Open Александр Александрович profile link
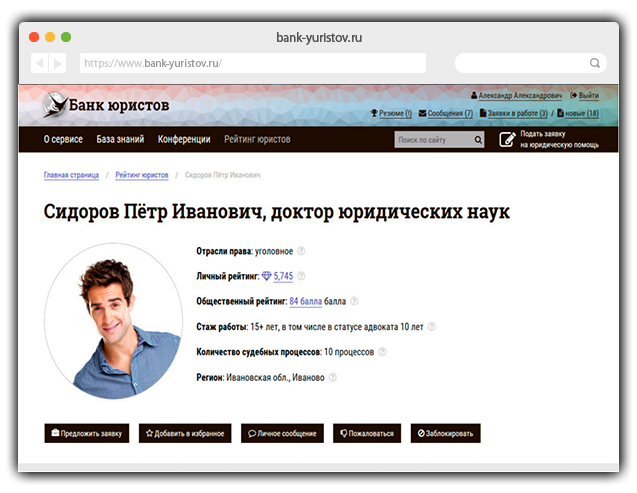Screen dimensions: 637x493 (520, 95)
